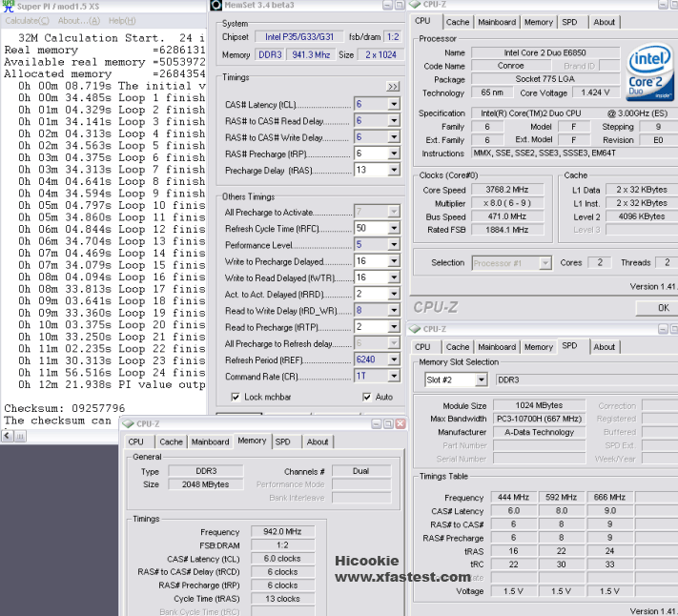Close the Memory CPU-Z window
Image resolution: width=678 pixels, height=616 pixels.
[x=401, y=424]
